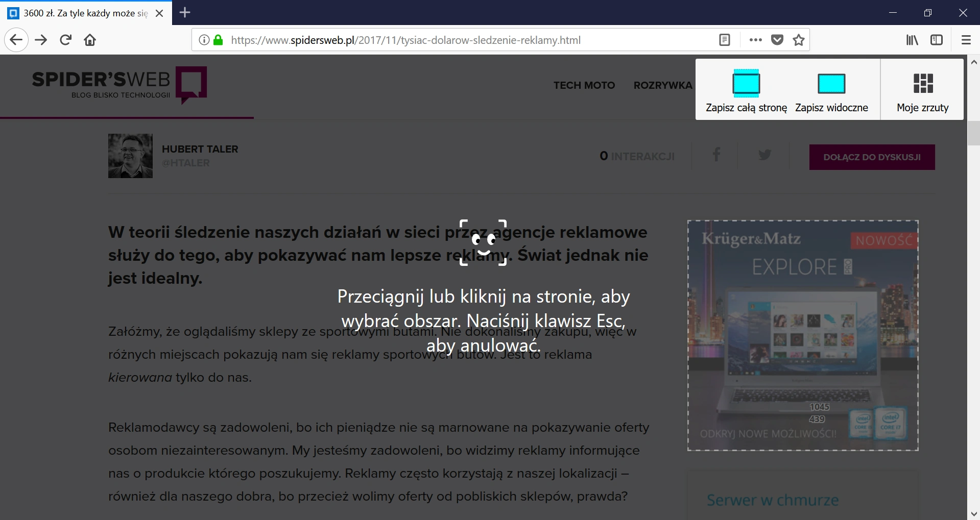The image size is (980, 520).
Task: Click scrollbar up arrow
Action: pos(973,62)
